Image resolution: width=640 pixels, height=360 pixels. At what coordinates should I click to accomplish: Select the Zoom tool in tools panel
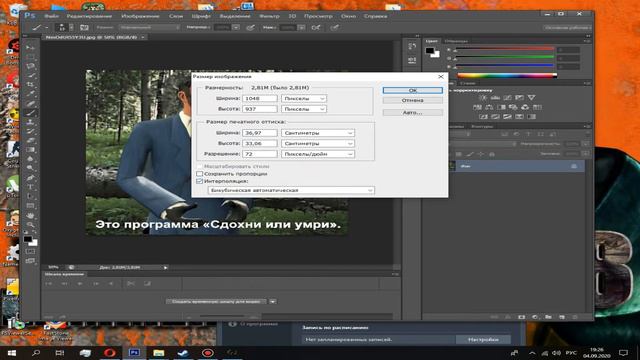coord(31,225)
